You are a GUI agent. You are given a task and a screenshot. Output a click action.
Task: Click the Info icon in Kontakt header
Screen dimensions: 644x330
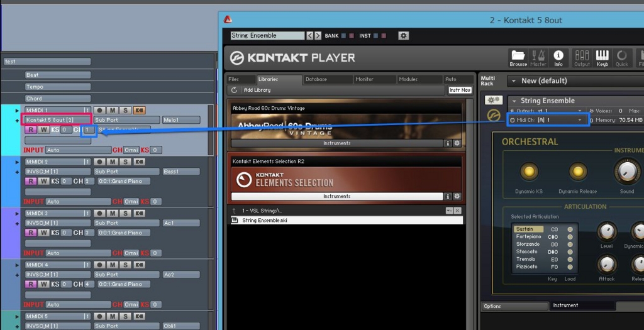coord(558,57)
